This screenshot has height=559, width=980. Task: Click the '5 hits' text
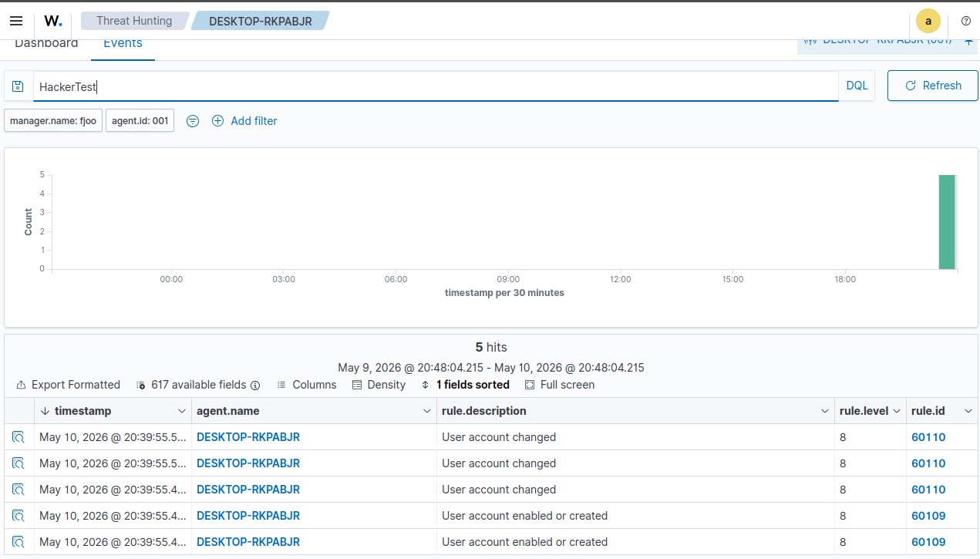(491, 348)
